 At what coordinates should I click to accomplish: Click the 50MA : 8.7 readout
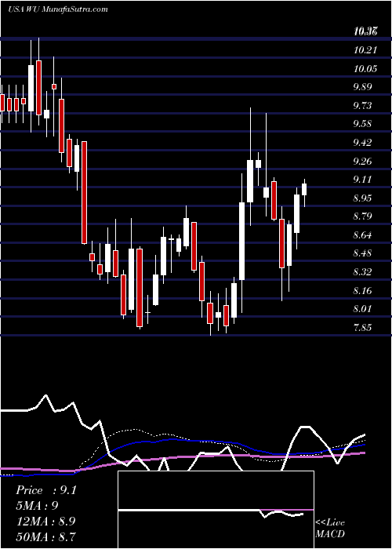point(45,536)
